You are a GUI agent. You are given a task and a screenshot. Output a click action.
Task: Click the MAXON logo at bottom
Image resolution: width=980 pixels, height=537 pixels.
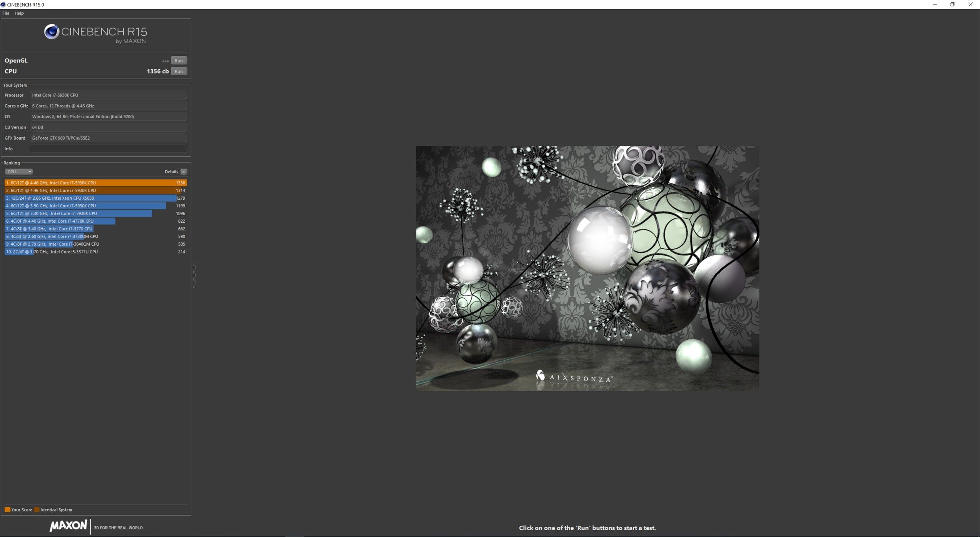point(69,526)
